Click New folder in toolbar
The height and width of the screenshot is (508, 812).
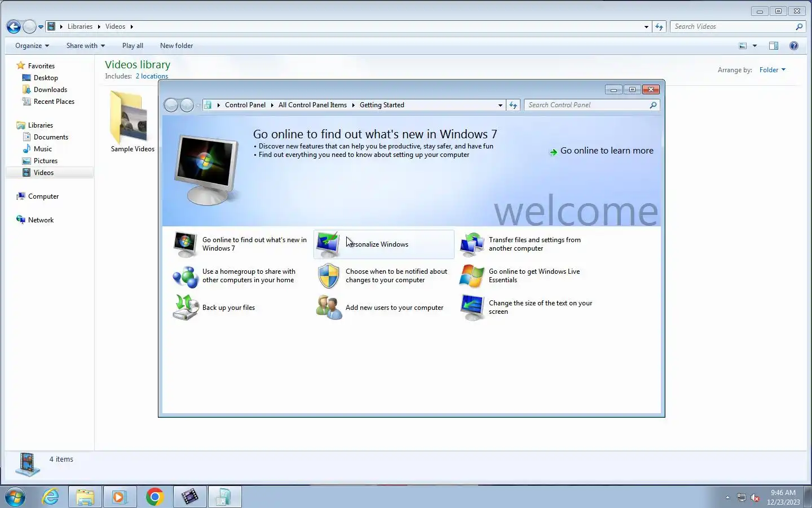[176, 46]
